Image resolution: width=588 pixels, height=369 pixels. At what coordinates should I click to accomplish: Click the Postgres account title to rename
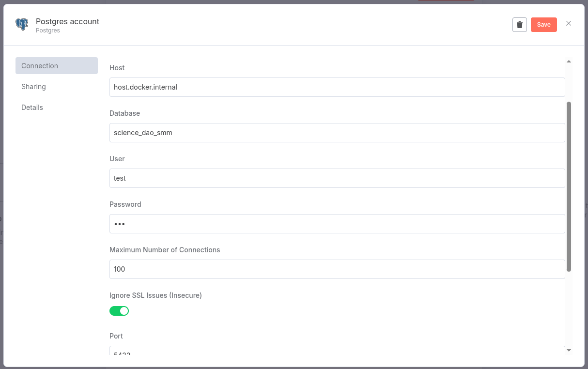pyautogui.click(x=68, y=21)
